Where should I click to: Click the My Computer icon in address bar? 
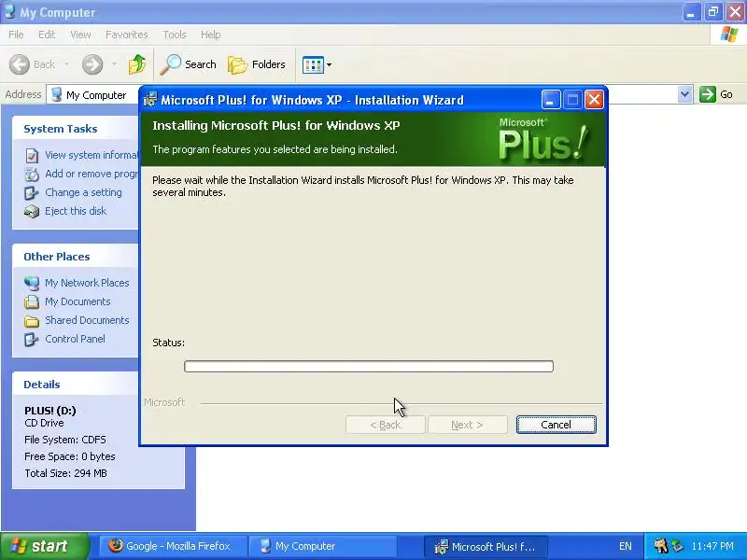pos(57,94)
